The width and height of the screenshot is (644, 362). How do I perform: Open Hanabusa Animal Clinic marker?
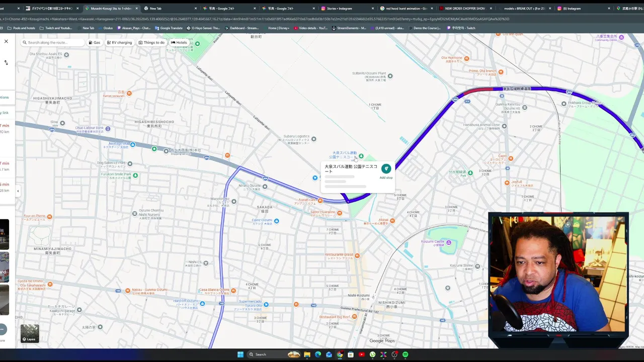(505, 126)
